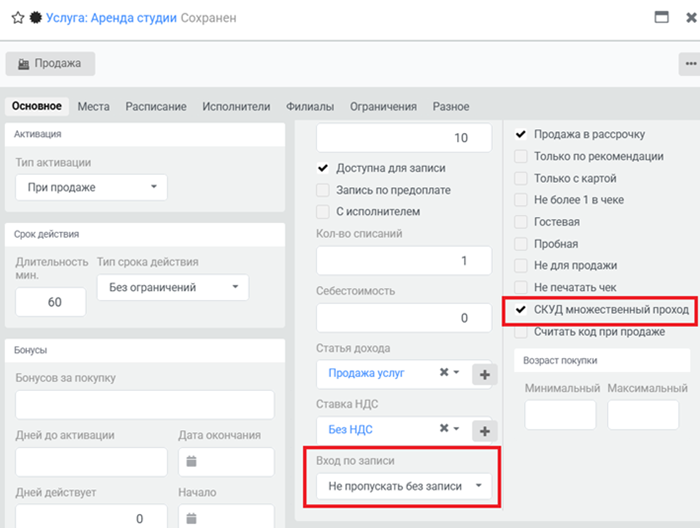Edit the field with value 10
The height and width of the screenshot is (528, 700).
404,137
